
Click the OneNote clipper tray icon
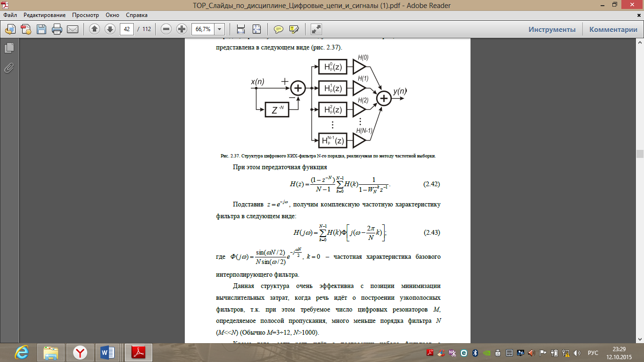[453, 353]
